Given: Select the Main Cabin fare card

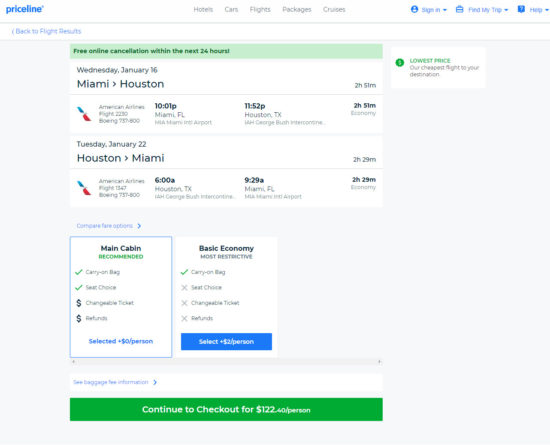Looking at the screenshot, I should point(121,297).
